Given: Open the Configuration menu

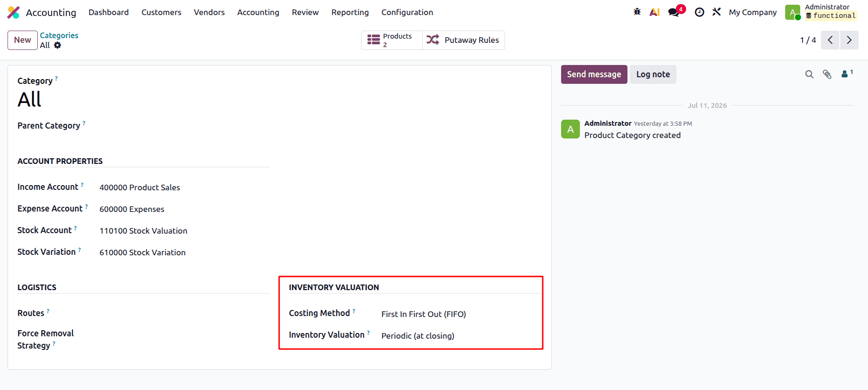Looking at the screenshot, I should [x=407, y=12].
